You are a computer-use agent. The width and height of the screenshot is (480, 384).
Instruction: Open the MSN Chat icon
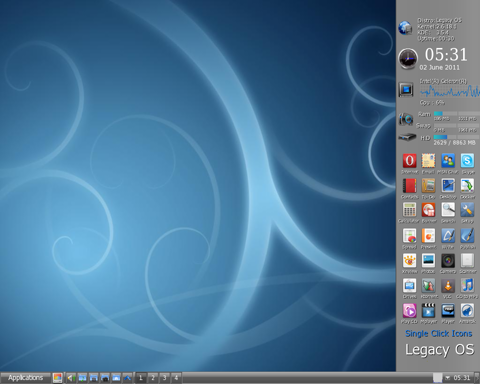coord(448,161)
